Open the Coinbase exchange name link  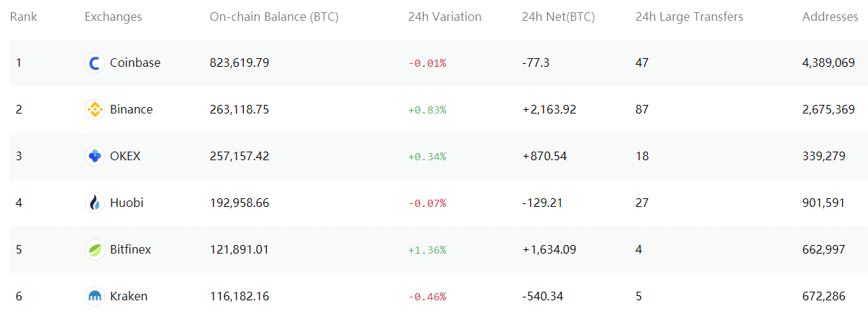click(x=135, y=63)
